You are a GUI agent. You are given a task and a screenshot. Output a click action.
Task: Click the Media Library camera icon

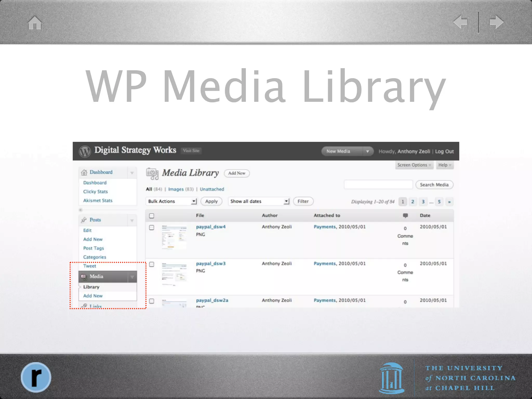coord(152,174)
